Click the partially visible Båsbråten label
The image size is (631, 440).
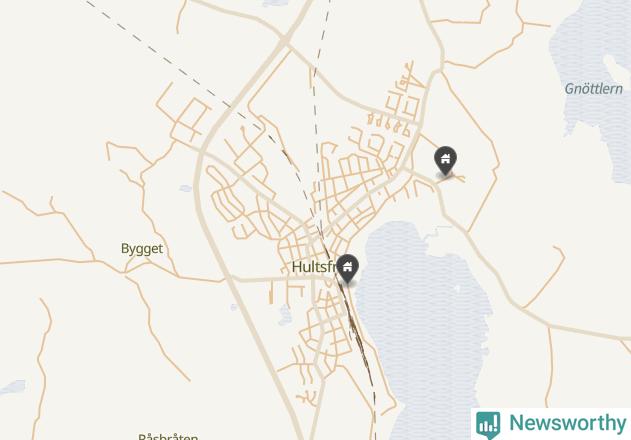tap(168, 436)
